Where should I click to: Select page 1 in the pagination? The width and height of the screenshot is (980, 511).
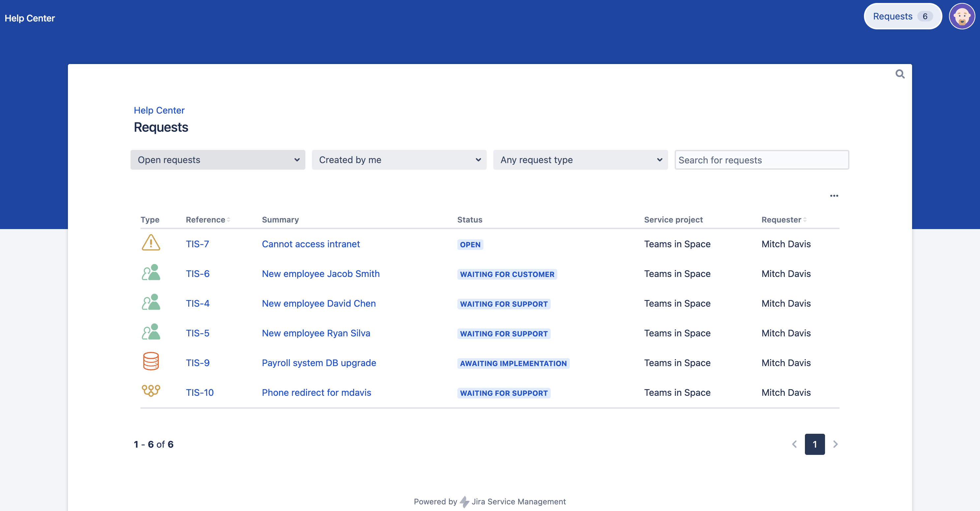pos(814,444)
